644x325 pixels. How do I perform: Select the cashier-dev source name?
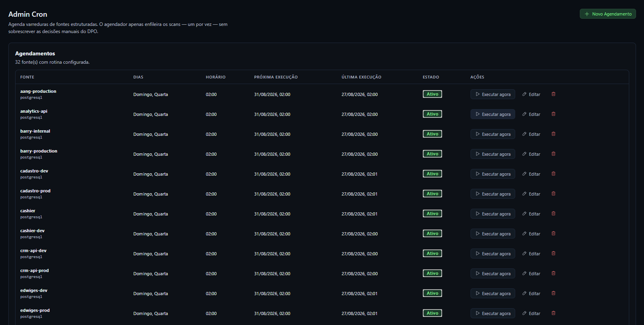coord(32,231)
